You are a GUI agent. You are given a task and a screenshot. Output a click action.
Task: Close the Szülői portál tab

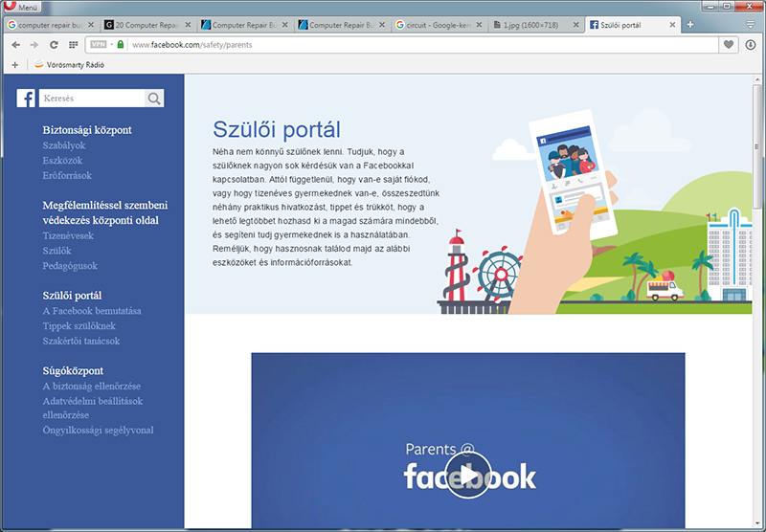coord(672,25)
